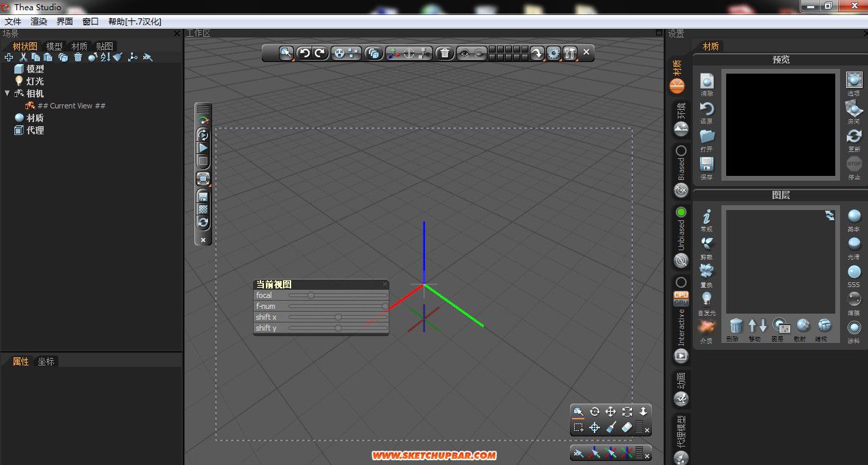The width and height of the screenshot is (868, 465).
Task: Select the 代理 proxy tree node
Action: click(35, 130)
